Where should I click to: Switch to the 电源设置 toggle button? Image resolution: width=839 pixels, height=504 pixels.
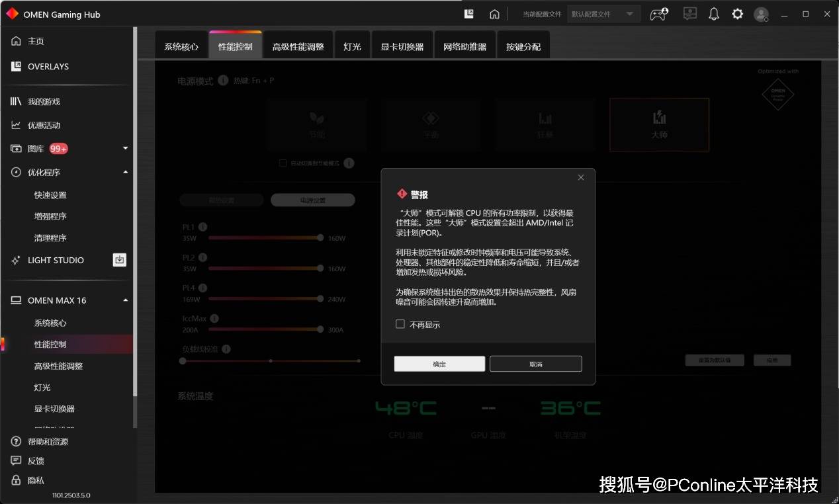click(x=313, y=200)
